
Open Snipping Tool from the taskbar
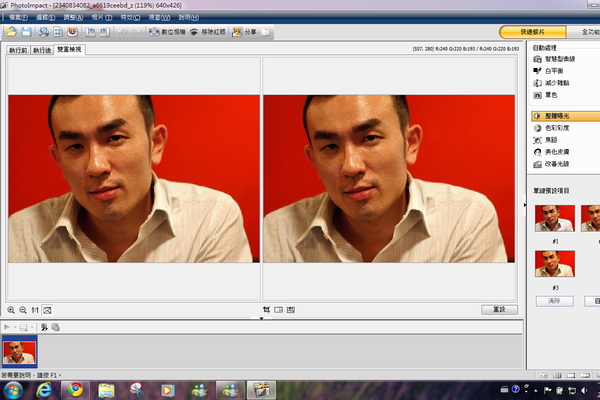tap(137, 390)
